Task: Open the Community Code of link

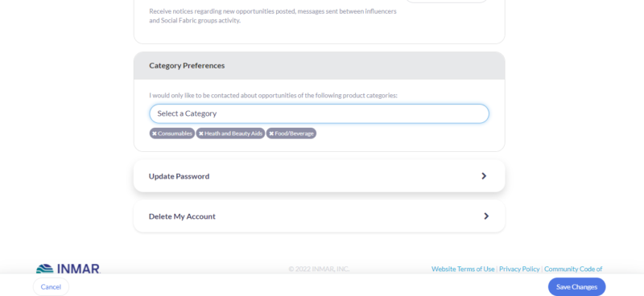Action: click(x=573, y=269)
